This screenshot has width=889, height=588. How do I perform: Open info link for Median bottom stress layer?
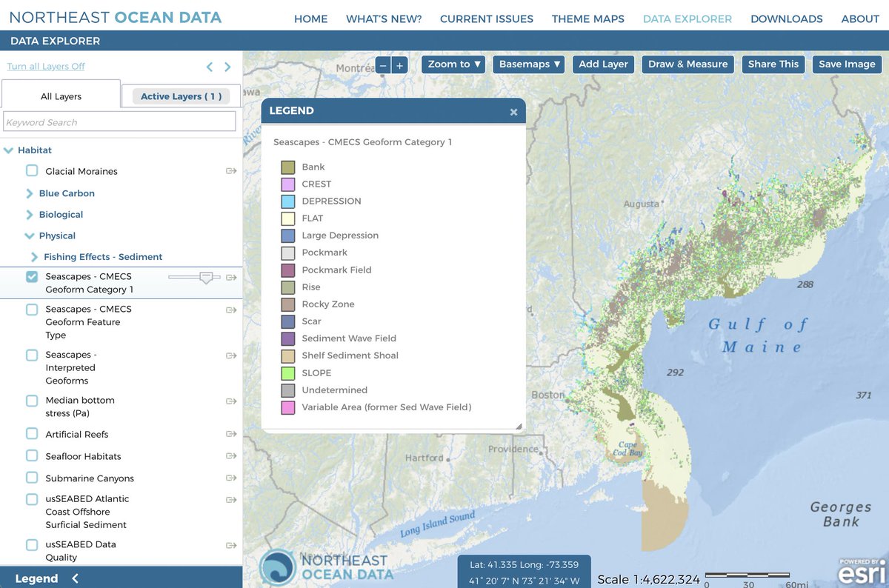231,401
